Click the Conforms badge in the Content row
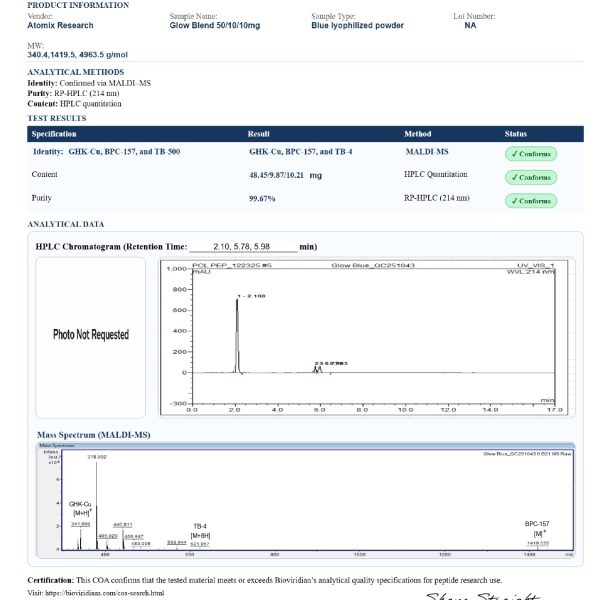The height and width of the screenshot is (600, 600). 530,177
